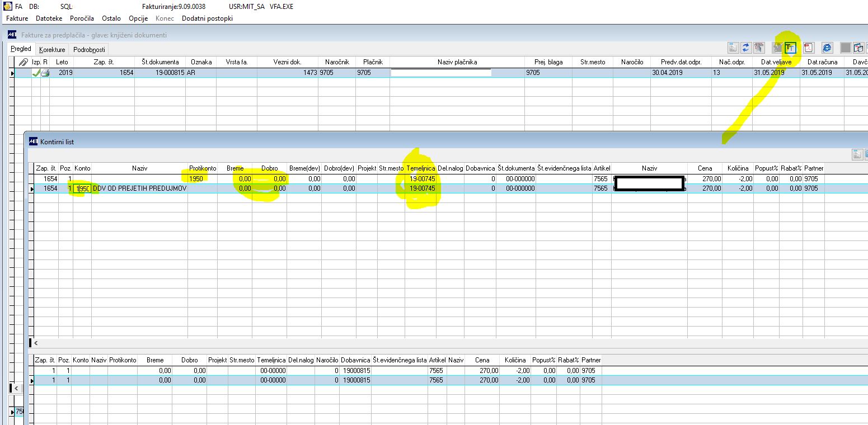
Task: Sort by the Leto column header
Action: point(62,62)
